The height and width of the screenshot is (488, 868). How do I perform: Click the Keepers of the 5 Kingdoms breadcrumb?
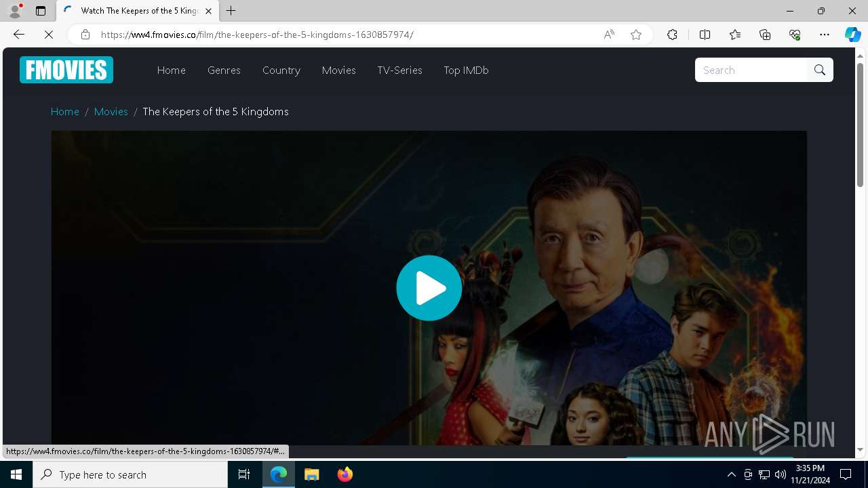[x=216, y=111]
